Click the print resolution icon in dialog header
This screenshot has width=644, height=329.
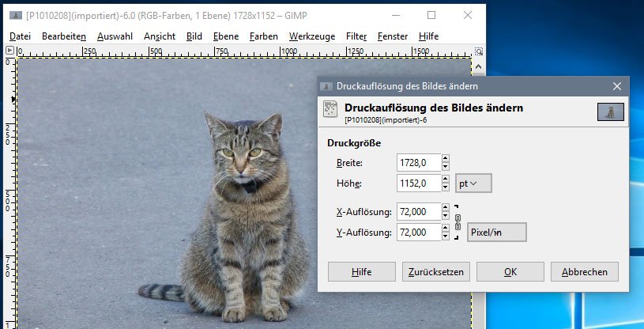tap(330, 109)
